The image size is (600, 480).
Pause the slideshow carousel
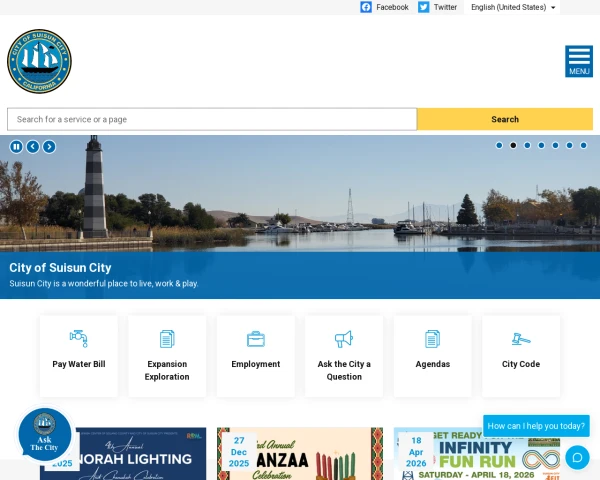click(16, 146)
